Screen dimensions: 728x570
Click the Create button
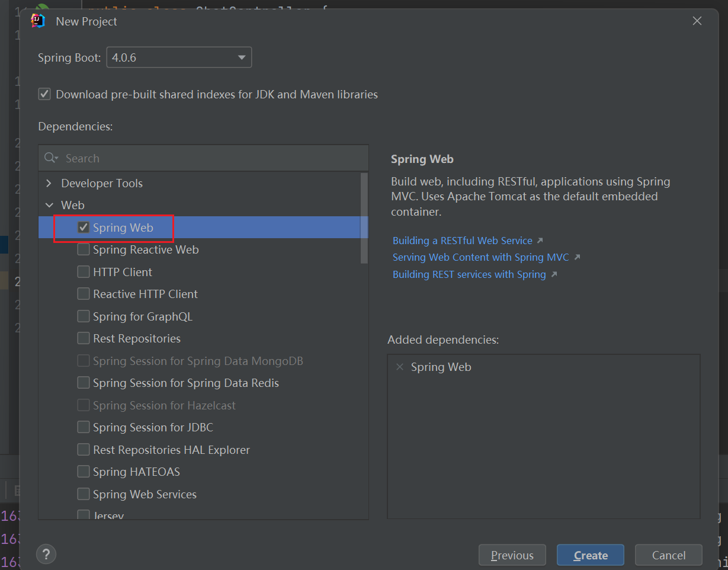coord(591,555)
